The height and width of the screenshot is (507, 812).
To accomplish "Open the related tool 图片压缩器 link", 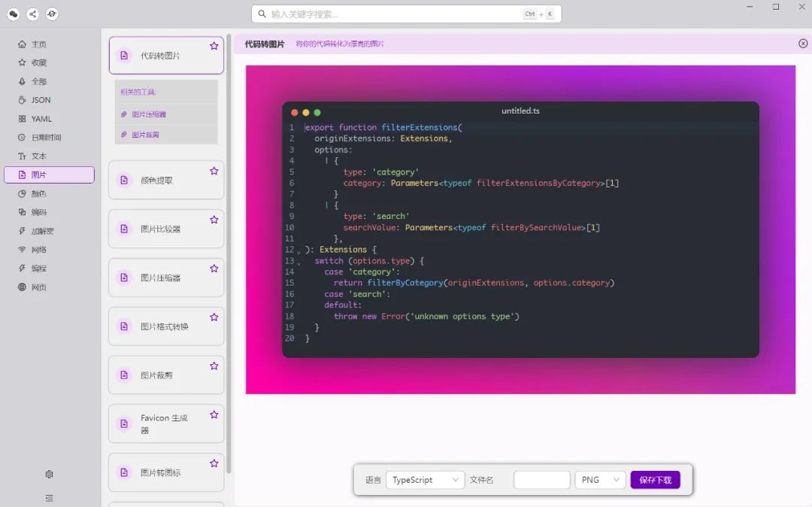I will pos(149,114).
